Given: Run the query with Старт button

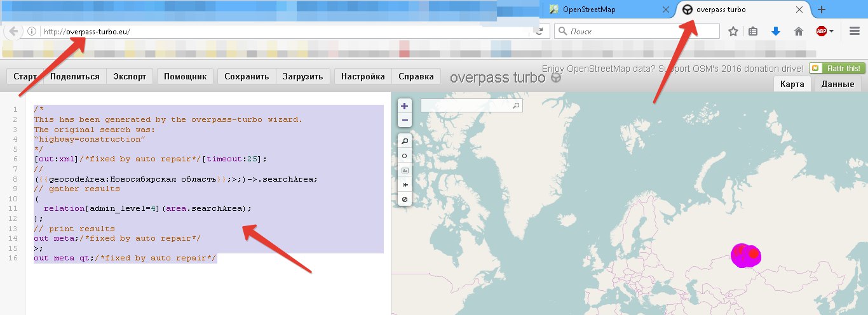Looking at the screenshot, I should click(x=25, y=76).
